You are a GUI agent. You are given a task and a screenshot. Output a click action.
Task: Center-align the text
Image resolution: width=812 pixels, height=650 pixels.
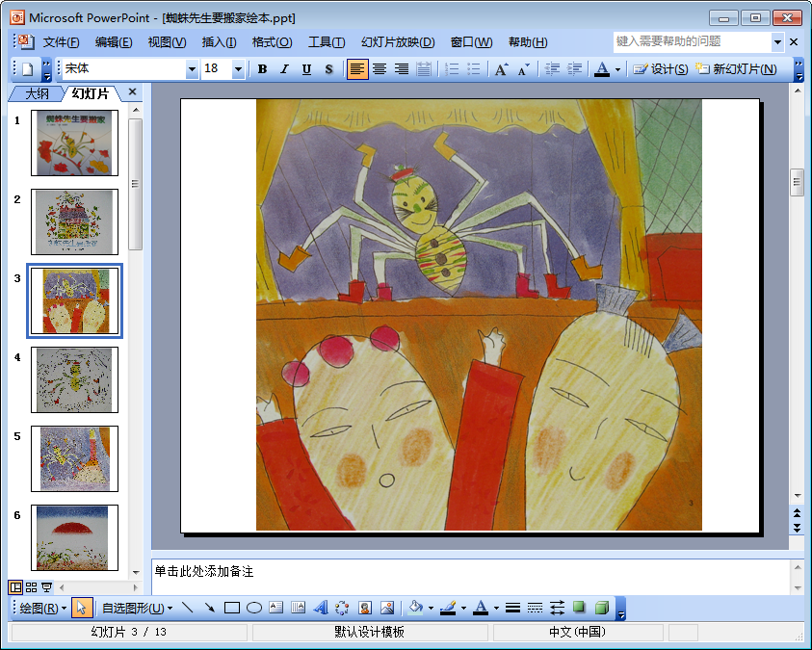click(x=380, y=68)
